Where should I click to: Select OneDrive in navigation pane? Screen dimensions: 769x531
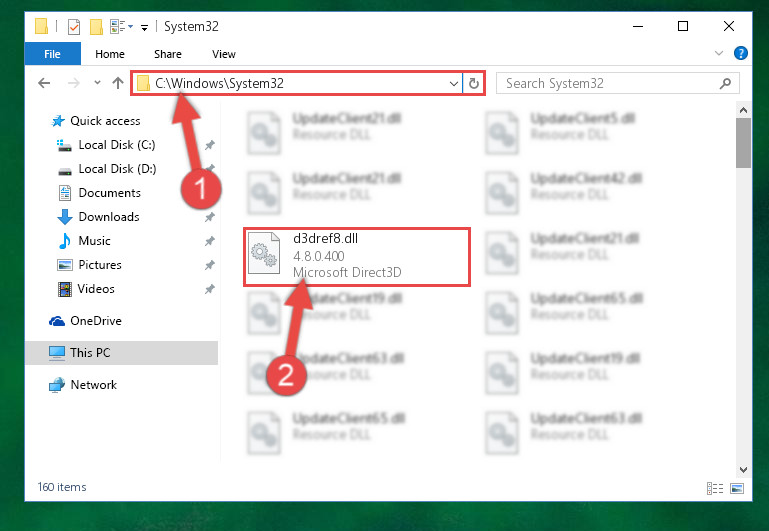tap(96, 321)
